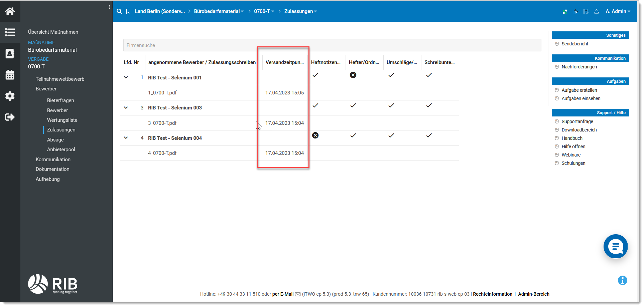Screen dimensions: 644x307
Task: Open the chat bubble support widget
Action: point(615,247)
